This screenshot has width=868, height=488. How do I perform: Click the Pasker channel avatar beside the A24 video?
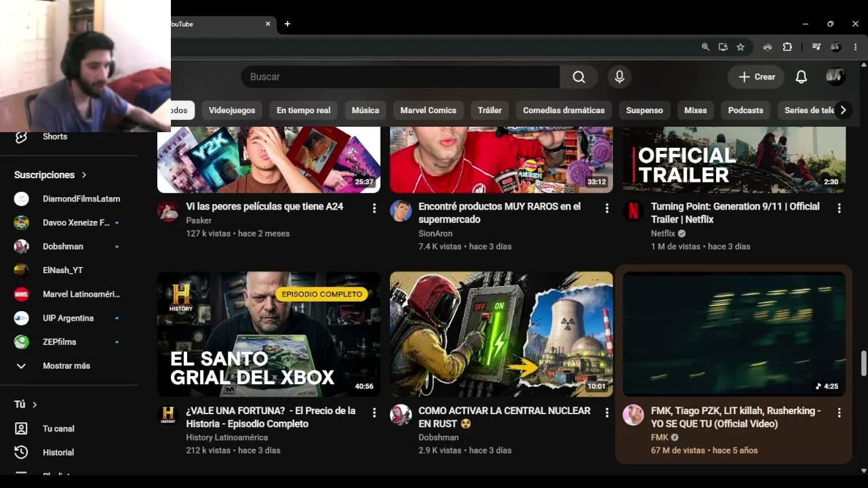click(x=167, y=211)
